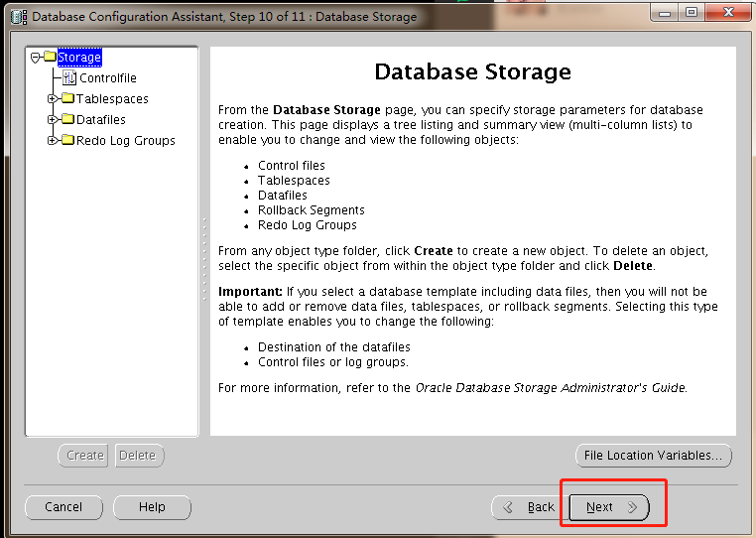756x538 pixels.
Task: Click the Redo Log Groups folder icon
Action: tap(68, 140)
